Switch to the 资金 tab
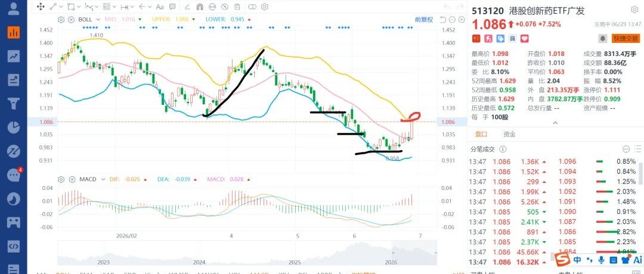 tap(509, 134)
